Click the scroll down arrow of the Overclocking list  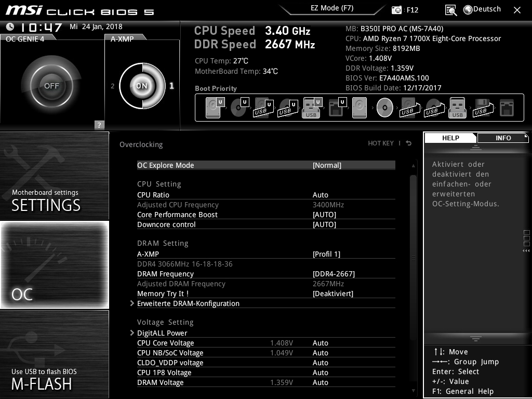413,391
